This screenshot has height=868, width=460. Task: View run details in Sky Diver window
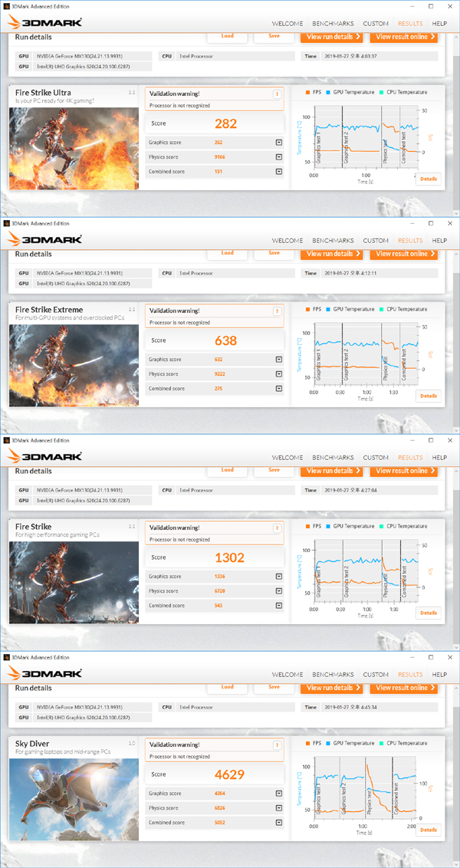pos(331,688)
